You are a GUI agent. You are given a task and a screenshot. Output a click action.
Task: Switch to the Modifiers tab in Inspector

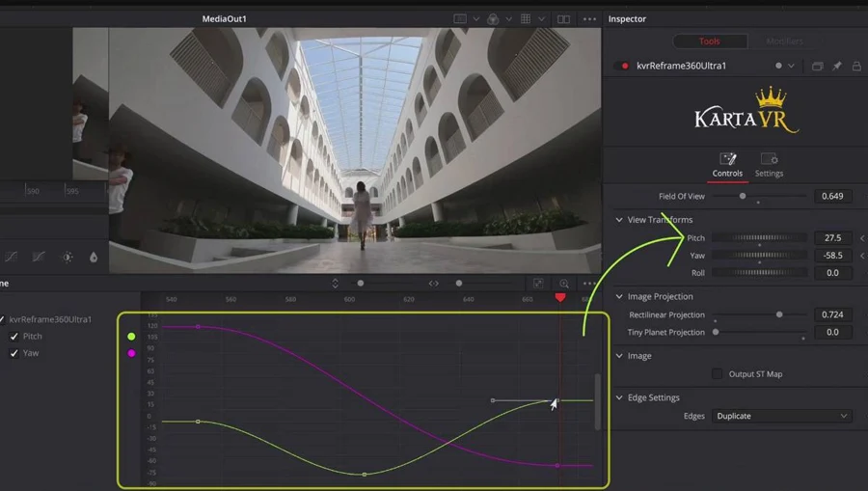tap(783, 41)
